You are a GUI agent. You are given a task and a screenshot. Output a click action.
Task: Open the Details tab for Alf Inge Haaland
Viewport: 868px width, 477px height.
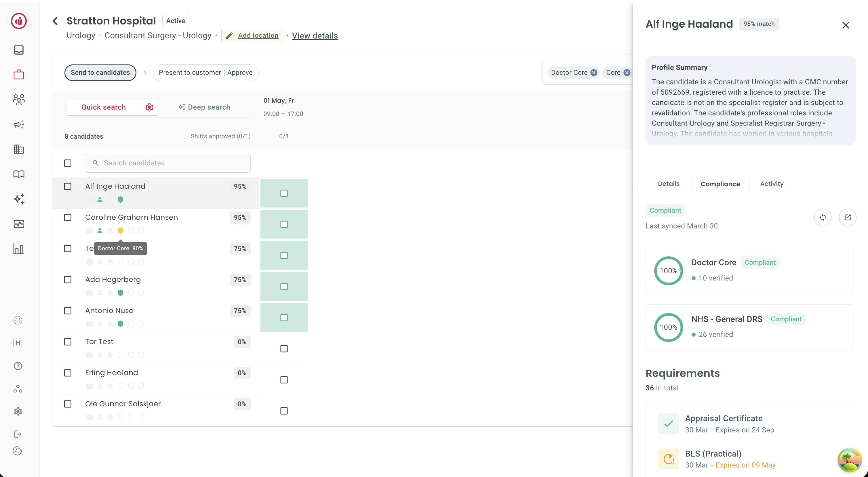tap(669, 184)
